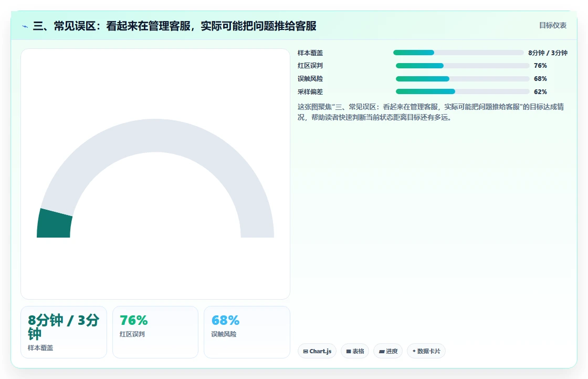The image size is (588, 379).
Task: Click the 76% value in progress list
Action: (540, 66)
